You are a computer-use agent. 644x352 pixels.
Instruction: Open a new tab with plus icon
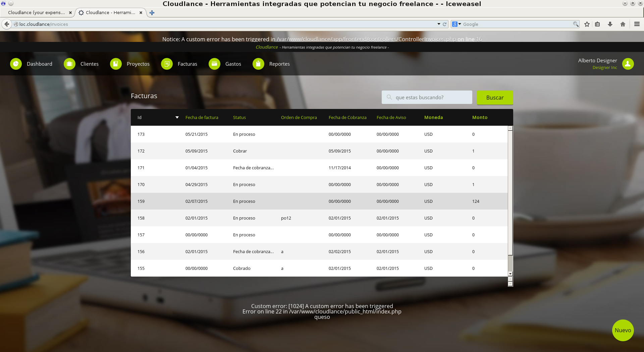[x=152, y=13]
